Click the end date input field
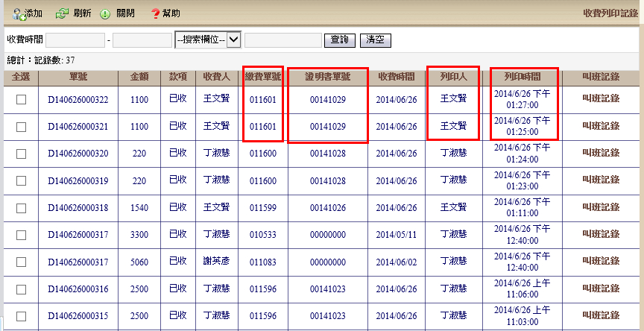 [x=142, y=40]
